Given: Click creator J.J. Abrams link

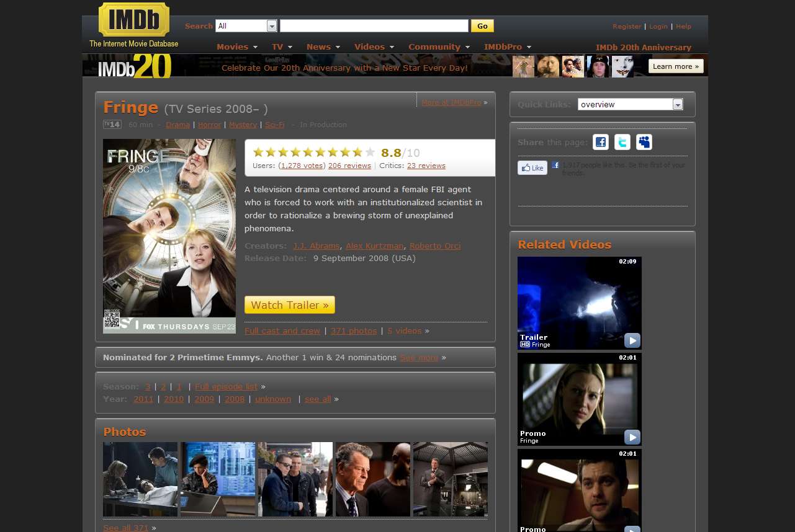Looking at the screenshot, I should (317, 246).
